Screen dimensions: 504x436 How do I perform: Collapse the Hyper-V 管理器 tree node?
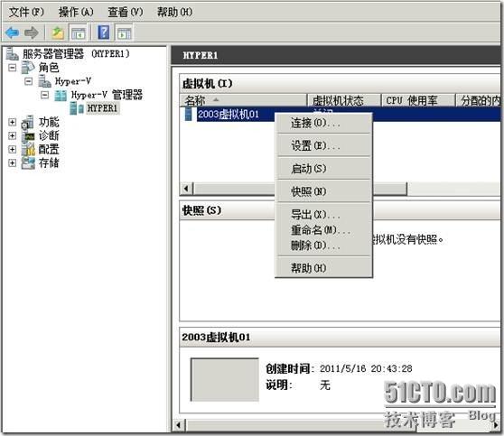[44, 95]
